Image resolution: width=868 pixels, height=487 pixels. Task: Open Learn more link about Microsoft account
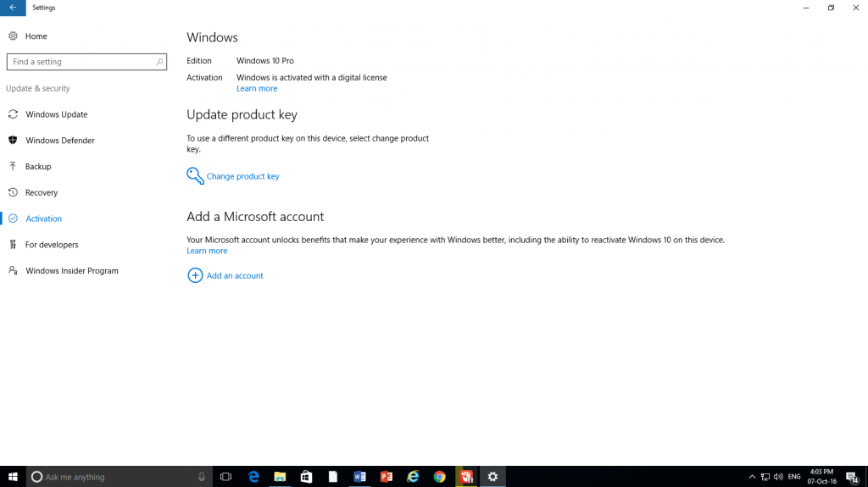[x=207, y=251]
